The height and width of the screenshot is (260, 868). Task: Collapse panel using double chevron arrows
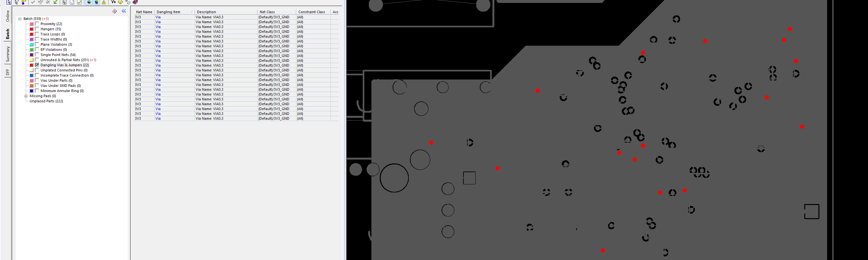(124, 11)
